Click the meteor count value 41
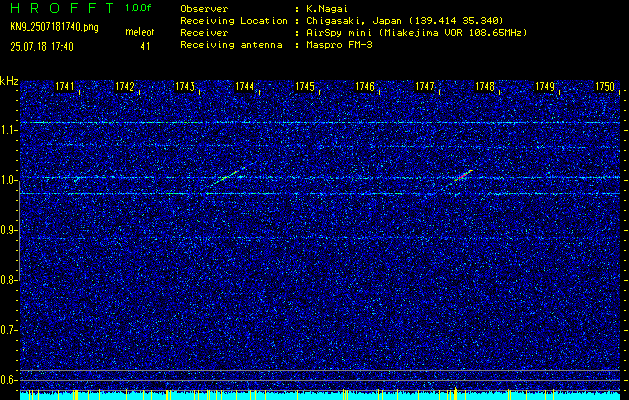The height and width of the screenshot is (400, 629). (x=145, y=47)
